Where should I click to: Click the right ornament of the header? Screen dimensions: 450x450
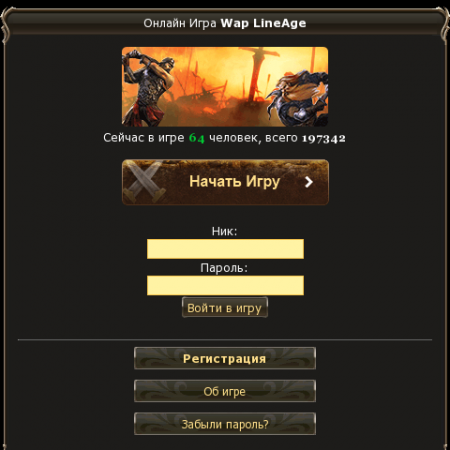pos(443,25)
